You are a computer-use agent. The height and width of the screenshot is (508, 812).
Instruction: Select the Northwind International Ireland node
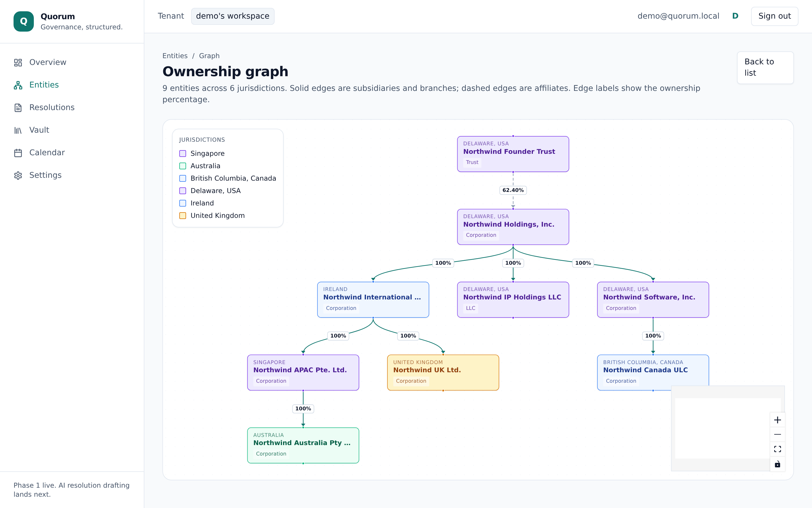pos(373,300)
